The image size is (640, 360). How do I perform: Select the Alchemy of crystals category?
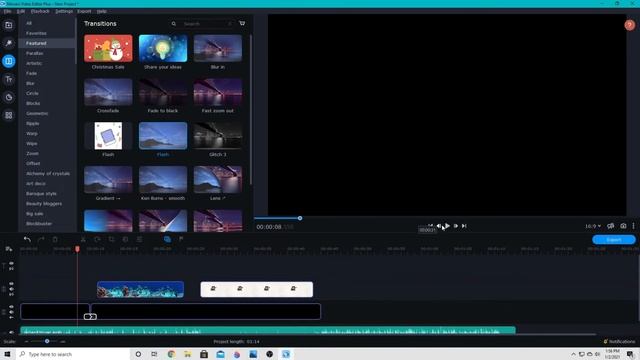pyautogui.click(x=48, y=173)
